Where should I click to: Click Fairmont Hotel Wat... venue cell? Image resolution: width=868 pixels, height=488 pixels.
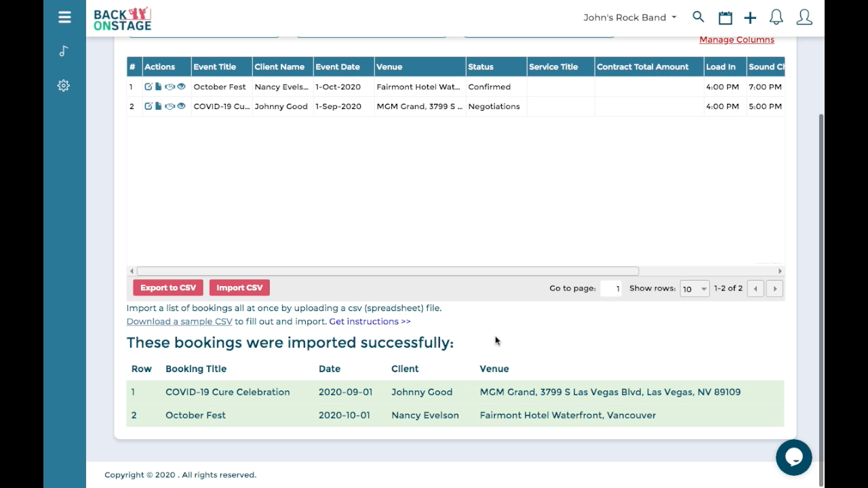[420, 87]
